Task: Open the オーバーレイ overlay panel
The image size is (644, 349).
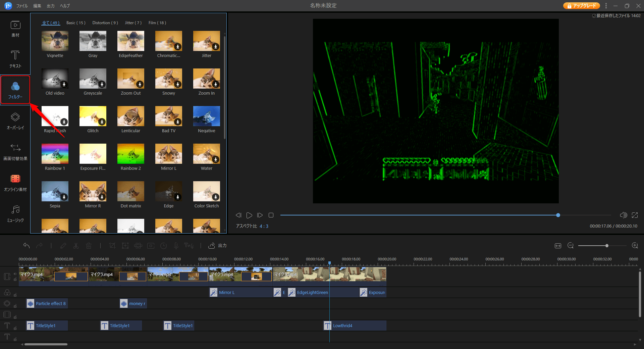Action: [x=15, y=121]
